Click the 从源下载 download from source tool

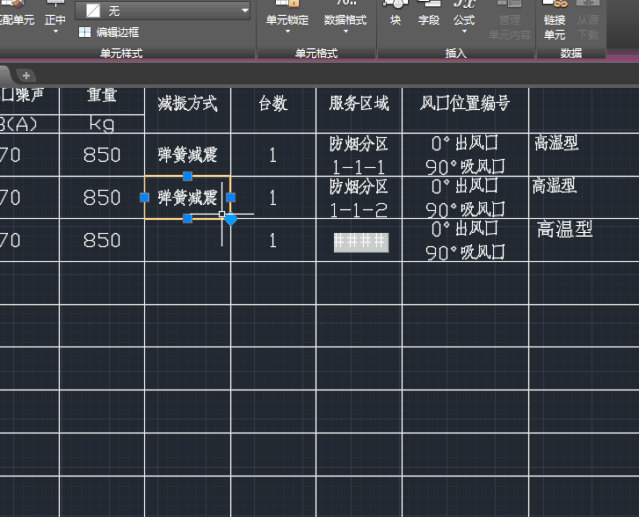tap(588, 20)
